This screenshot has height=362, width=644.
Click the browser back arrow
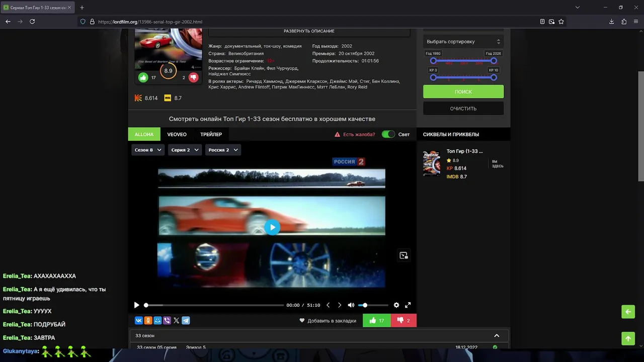8,22
